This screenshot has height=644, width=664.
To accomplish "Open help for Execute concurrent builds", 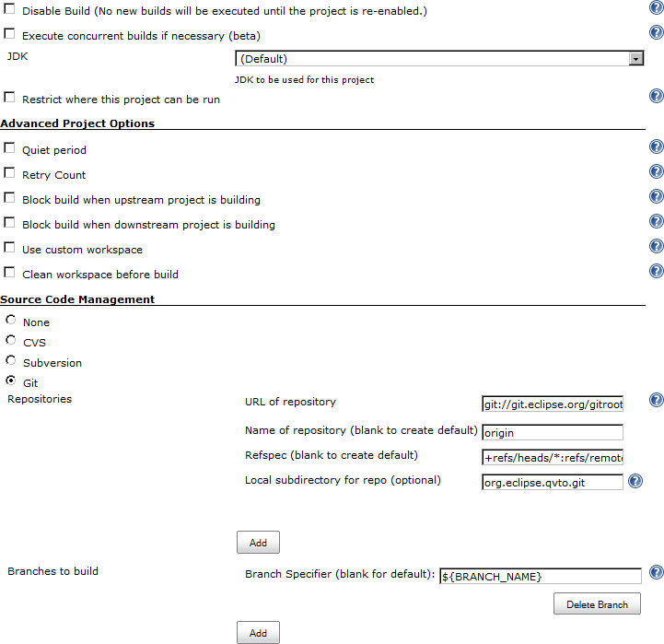I will (x=657, y=32).
